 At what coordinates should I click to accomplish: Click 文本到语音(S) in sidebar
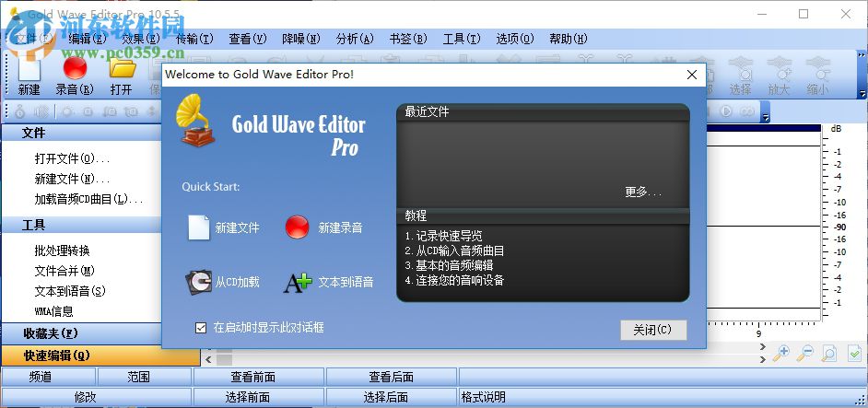click(70, 291)
